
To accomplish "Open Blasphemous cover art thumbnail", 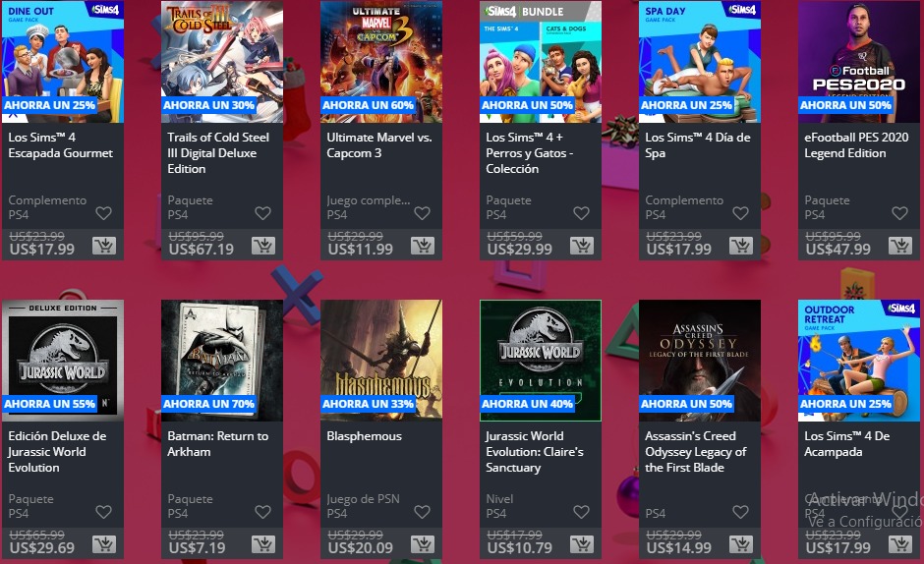I will click(x=381, y=361).
